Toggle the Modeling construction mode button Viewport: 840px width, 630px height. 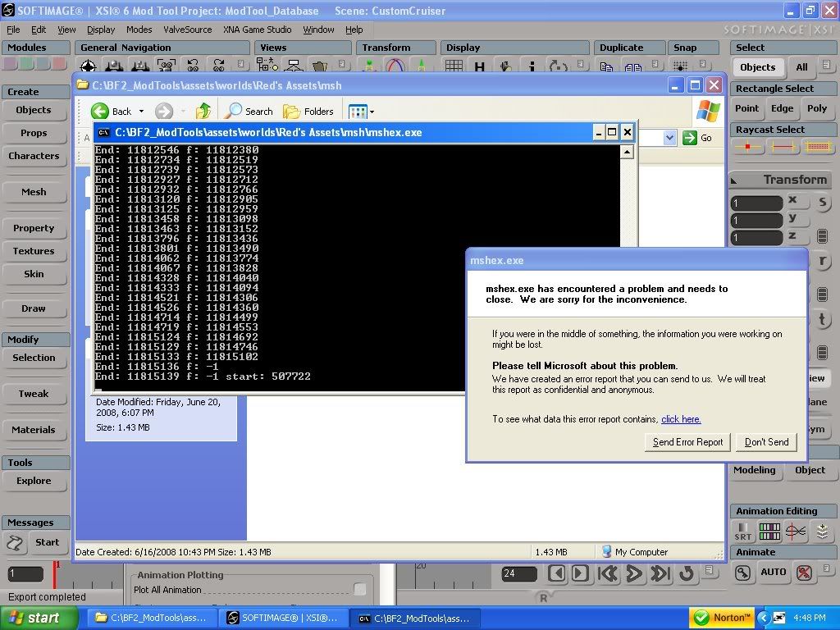click(755, 470)
